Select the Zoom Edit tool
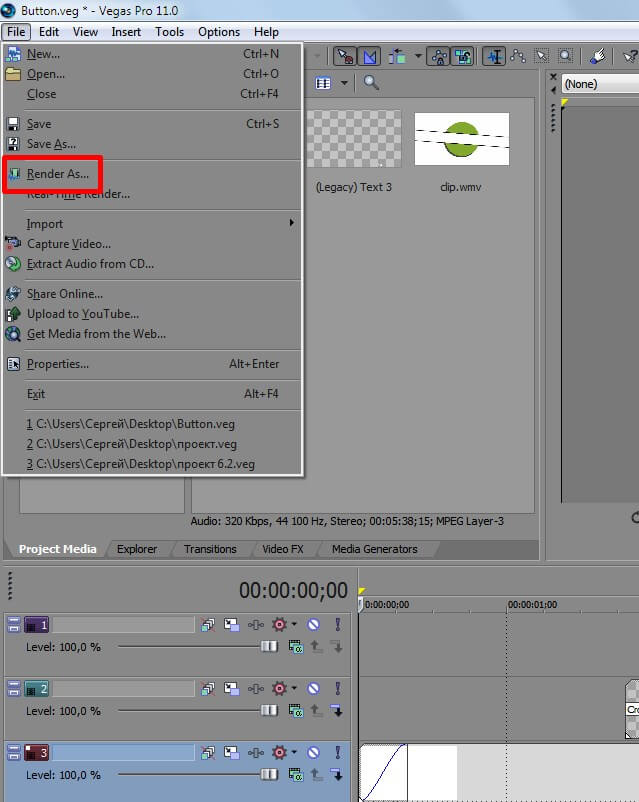This screenshot has height=802, width=639. (565, 56)
